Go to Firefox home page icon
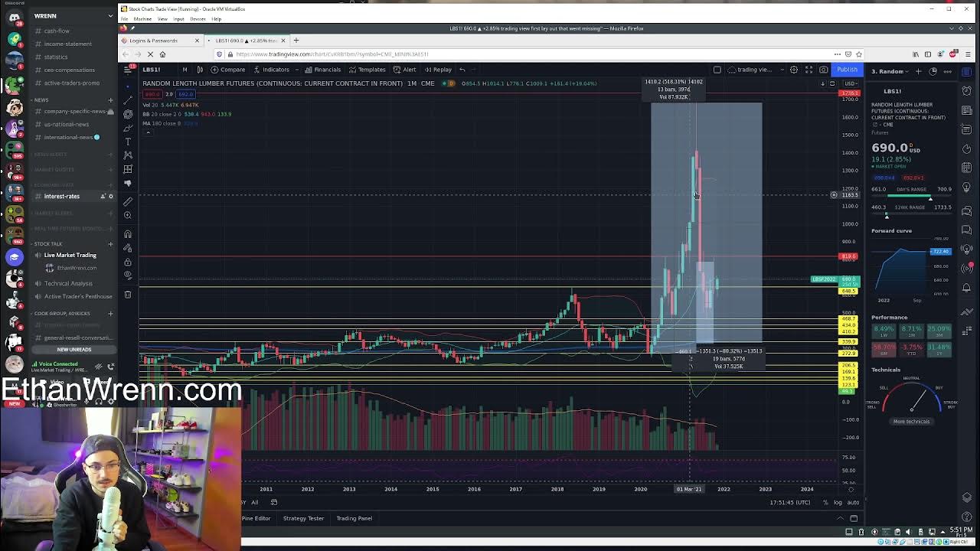This screenshot has width=980, height=551. click(162, 54)
